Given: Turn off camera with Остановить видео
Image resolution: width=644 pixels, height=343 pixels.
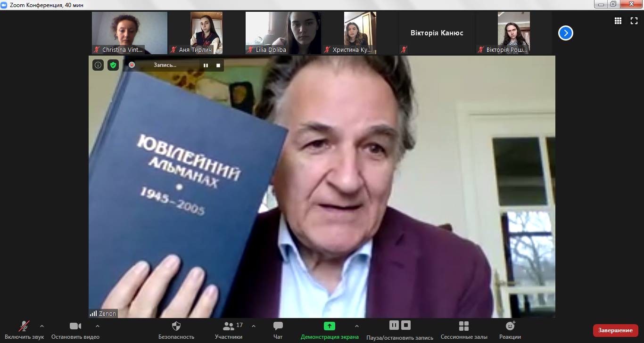Looking at the screenshot, I should [x=75, y=329].
